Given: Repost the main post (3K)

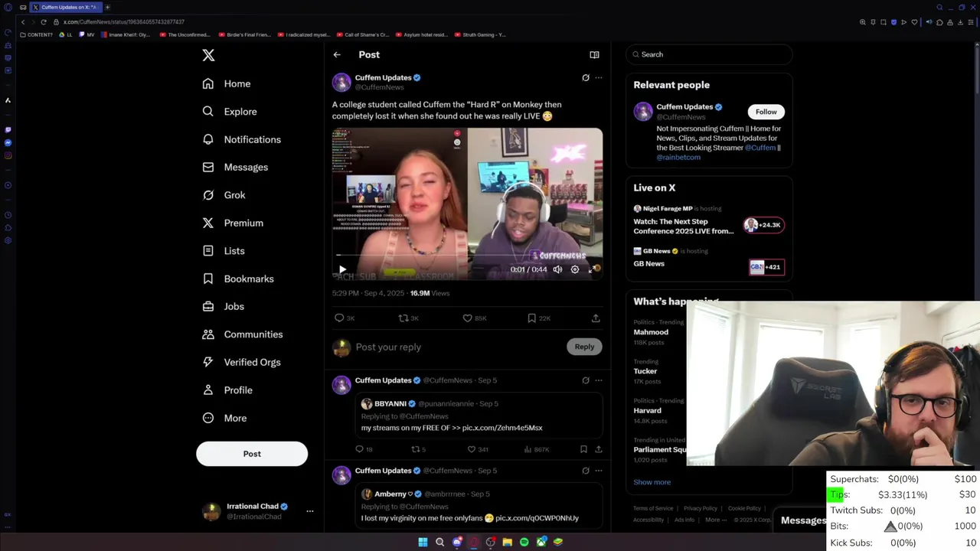Looking at the screenshot, I should pos(409,318).
